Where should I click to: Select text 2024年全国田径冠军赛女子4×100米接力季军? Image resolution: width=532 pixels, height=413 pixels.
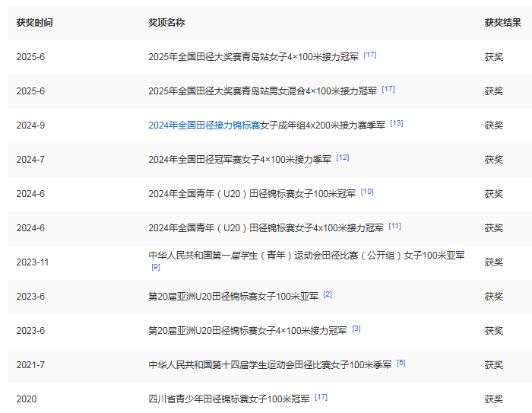click(240, 160)
